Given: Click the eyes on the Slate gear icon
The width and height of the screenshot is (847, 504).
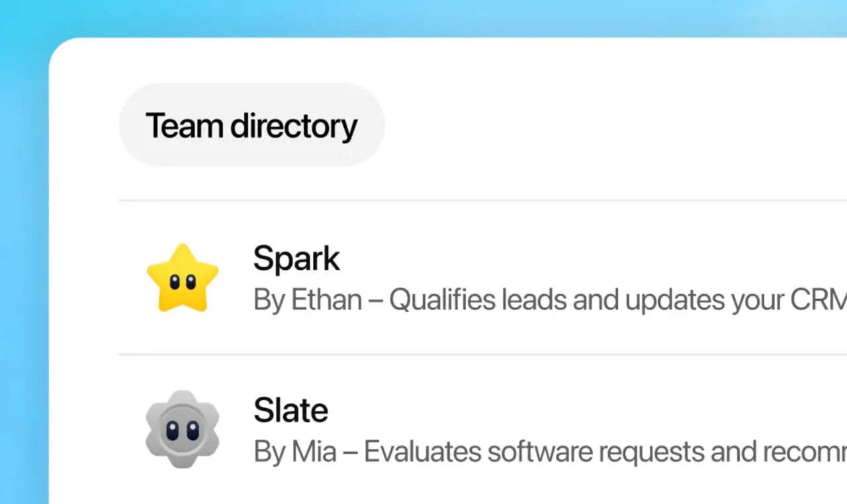Looking at the screenshot, I should (183, 430).
